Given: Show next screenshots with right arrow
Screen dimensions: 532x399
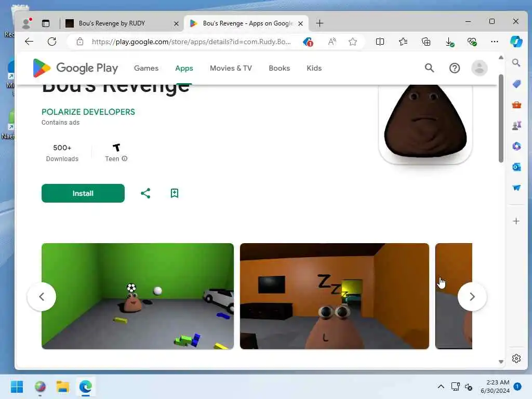Looking at the screenshot, I should pos(472,297).
